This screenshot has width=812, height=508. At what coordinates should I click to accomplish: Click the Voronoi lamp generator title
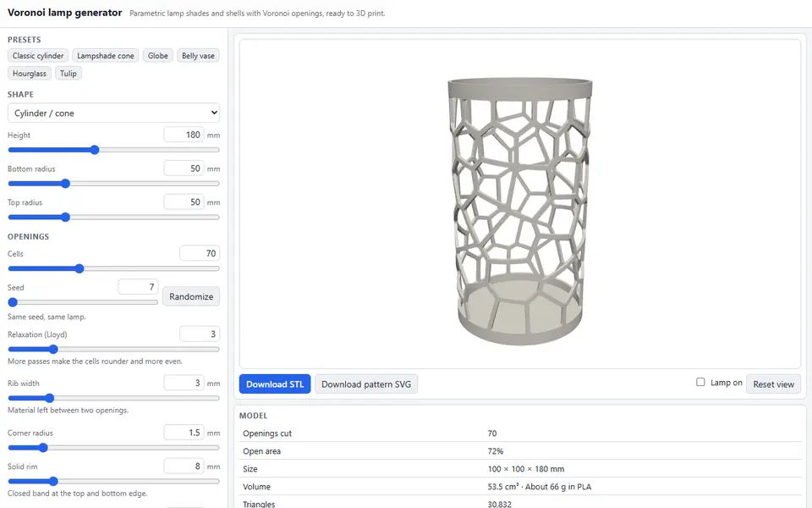point(65,13)
